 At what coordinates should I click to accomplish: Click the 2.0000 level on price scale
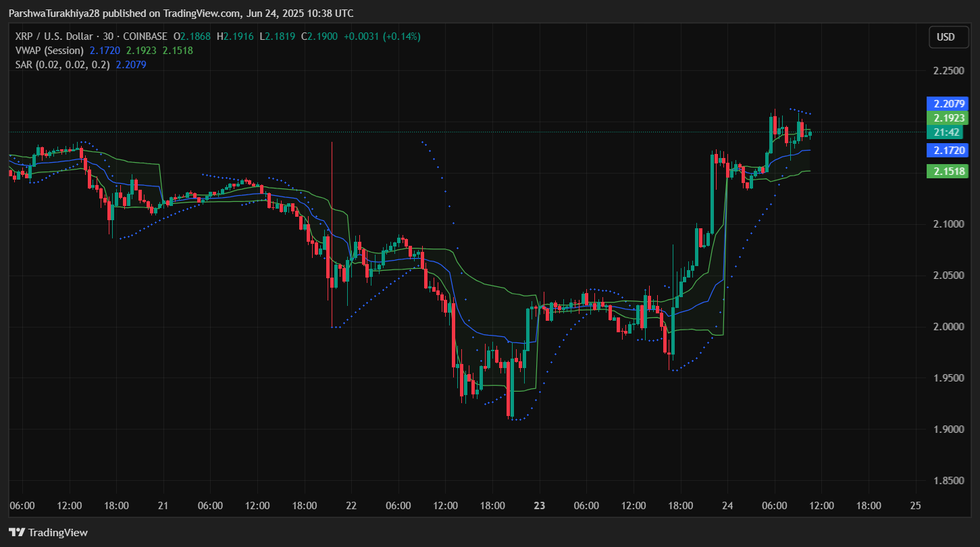pyautogui.click(x=948, y=327)
